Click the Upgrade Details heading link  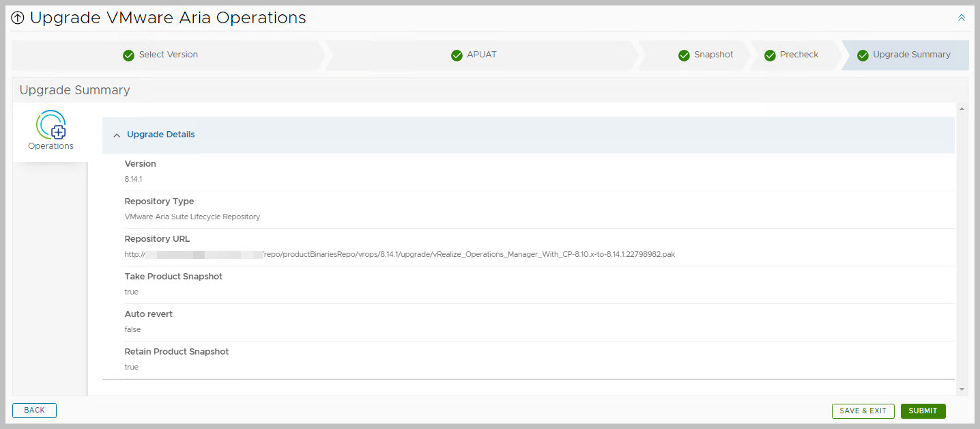coord(161,135)
